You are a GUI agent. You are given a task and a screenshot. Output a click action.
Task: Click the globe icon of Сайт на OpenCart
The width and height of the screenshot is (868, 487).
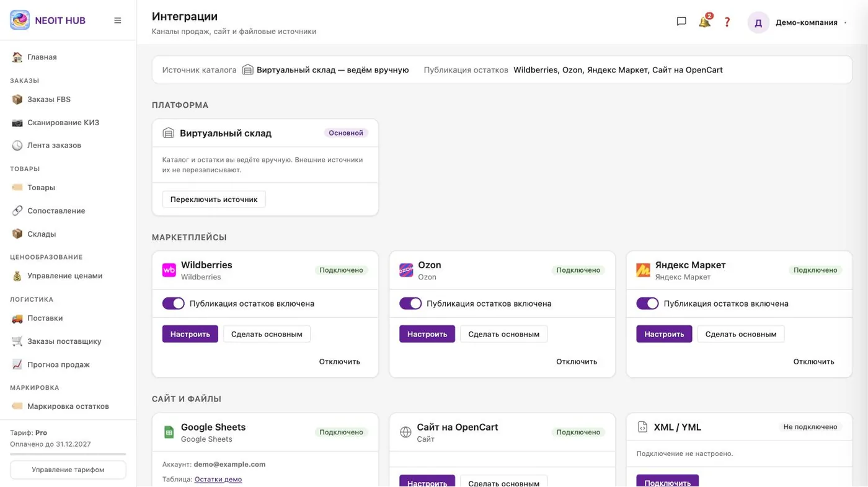[405, 432]
